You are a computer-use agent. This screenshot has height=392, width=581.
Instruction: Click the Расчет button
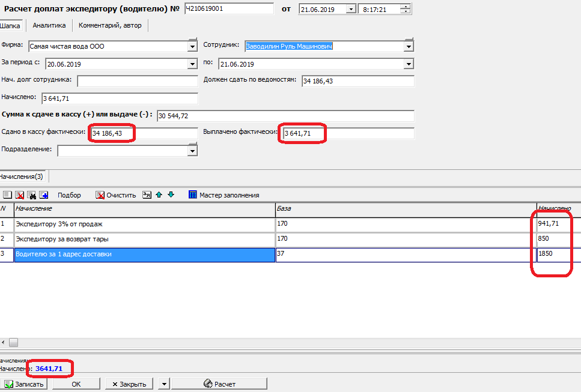(220, 384)
